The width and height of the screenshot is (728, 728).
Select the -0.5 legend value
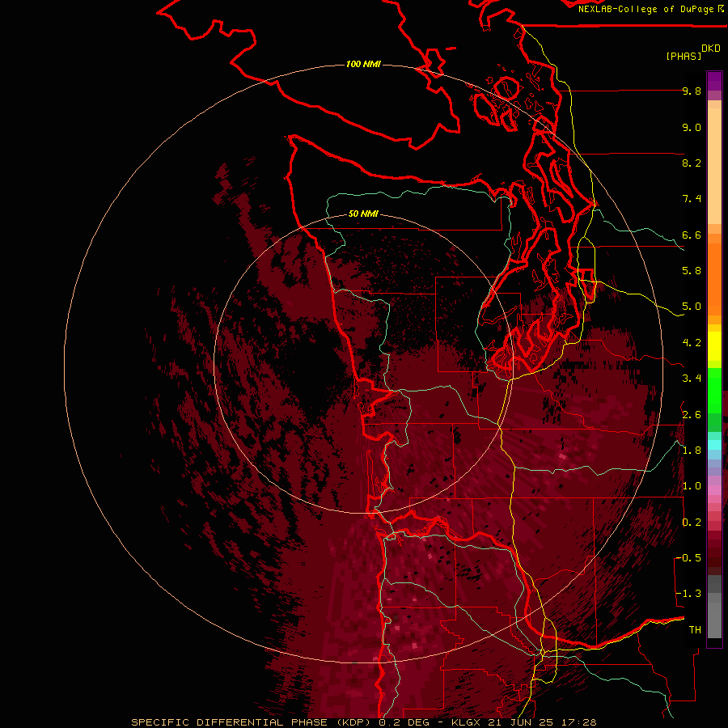[688, 558]
